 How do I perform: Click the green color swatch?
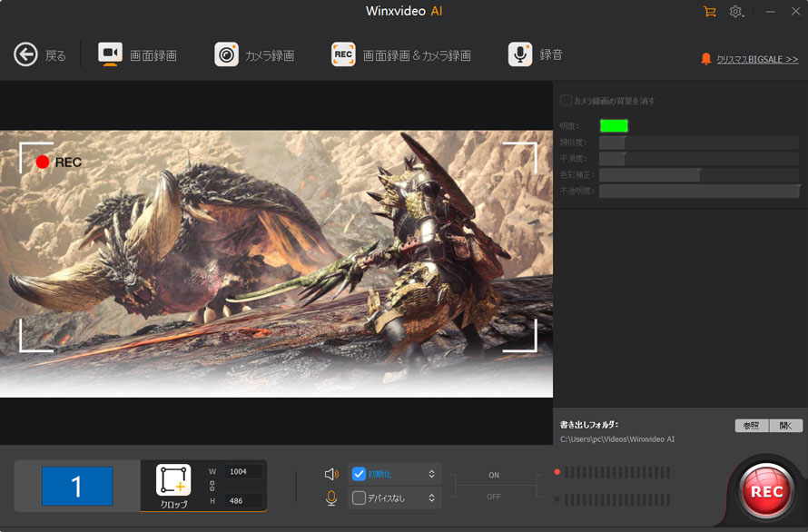tap(613, 126)
